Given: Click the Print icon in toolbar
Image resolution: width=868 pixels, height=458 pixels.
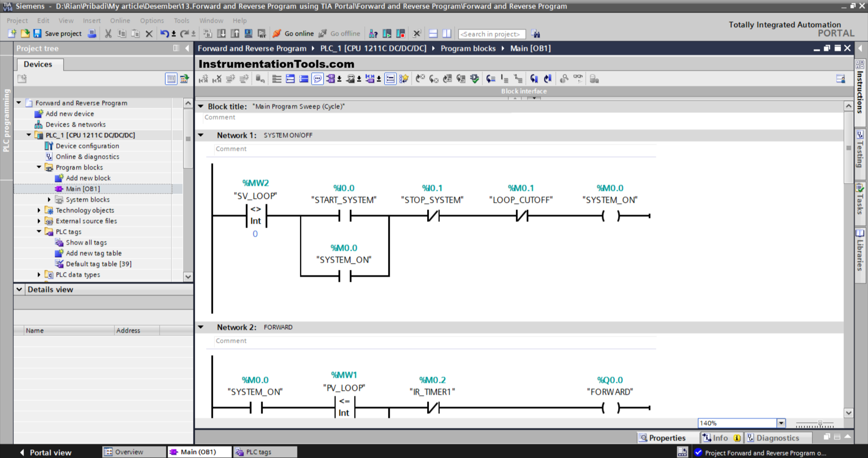Looking at the screenshot, I should [x=92, y=33].
